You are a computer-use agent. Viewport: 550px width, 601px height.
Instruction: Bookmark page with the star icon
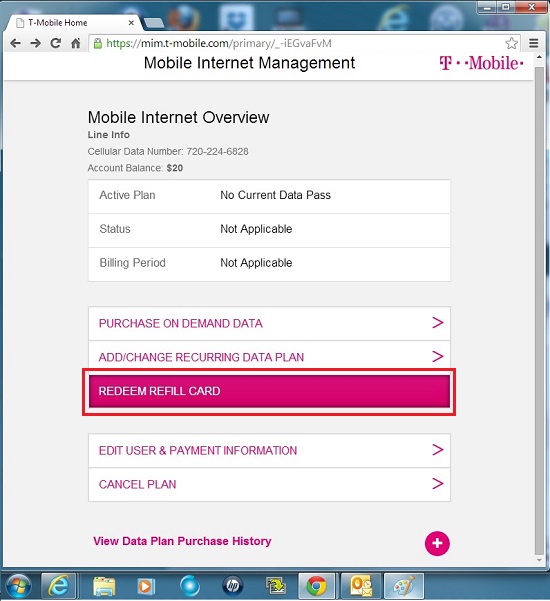pos(512,43)
